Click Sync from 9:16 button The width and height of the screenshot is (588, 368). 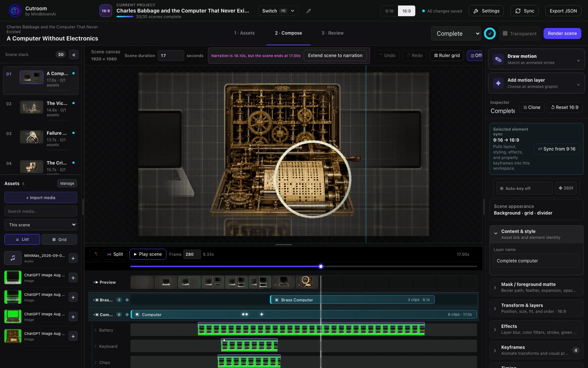[x=556, y=149]
